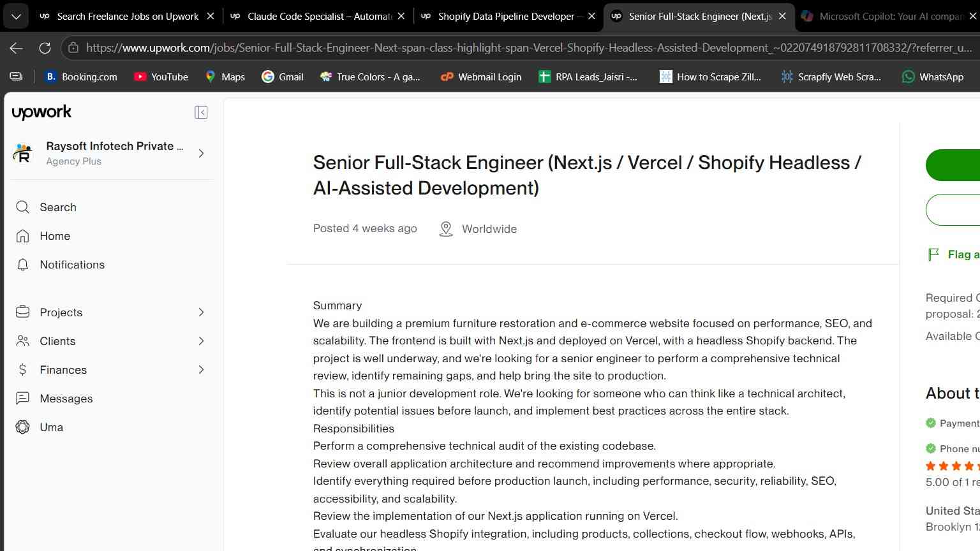Click the Flag job icon

[933, 254]
